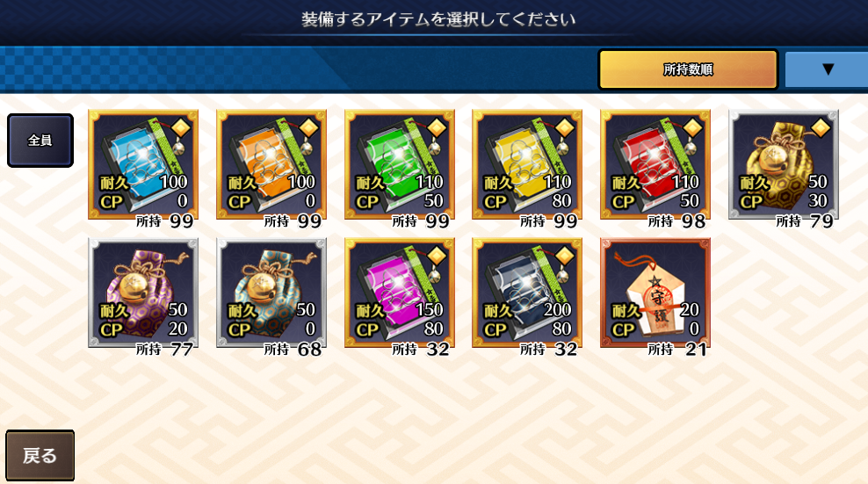868x484 pixels.
Task: Click the 所持 99 count under yellow book
Action: pos(548,221)
